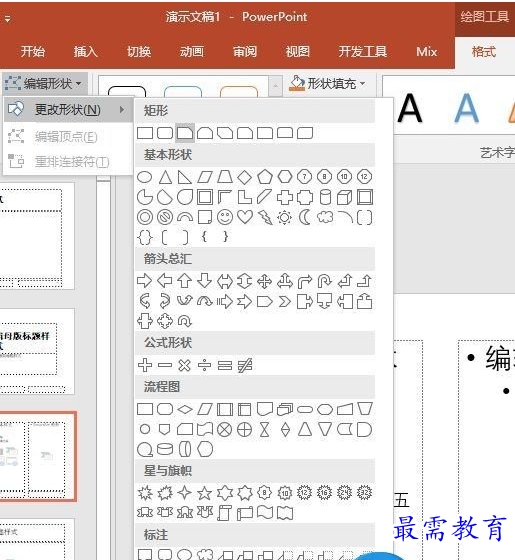Pick the no-symbol prohibition shape
This screenshot has width=515, height=560.
tap(165, 218)
